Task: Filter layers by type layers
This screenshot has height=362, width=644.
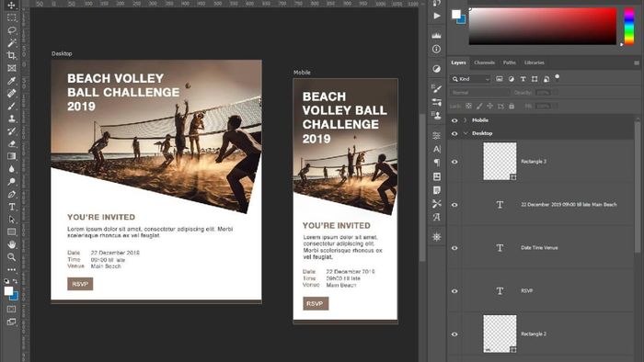Action: coord(523,79)
